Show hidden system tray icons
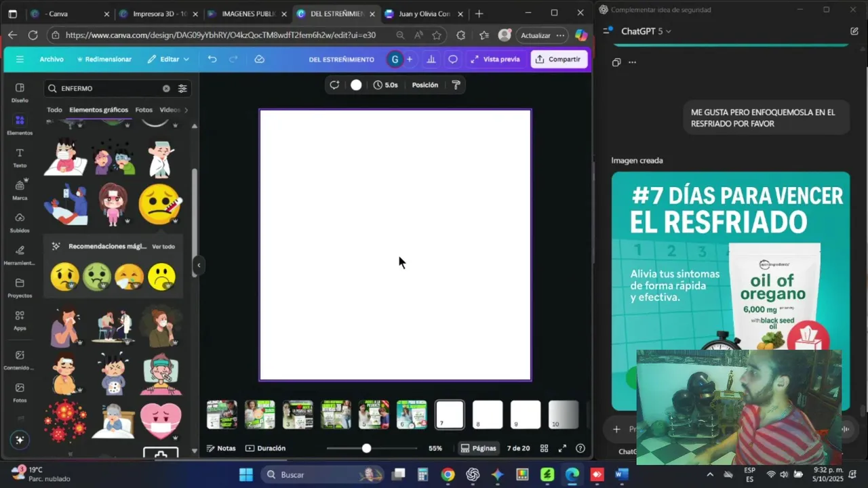 pyautogui.click(x=710, y=474)
